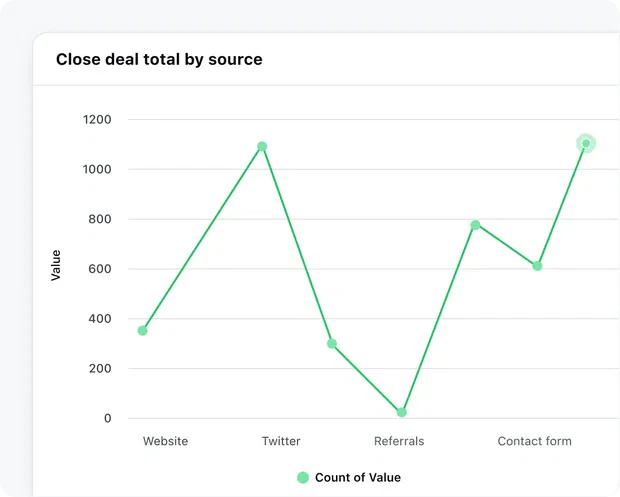This screenshot has height=497, width=620.
Task: Click the Website axis label
Action: [x=165, y=441]
